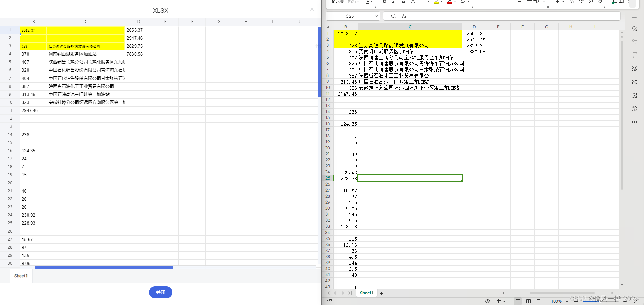Click the horizontal scrollbar right arrow in WPS
The width and height of the screenshot is (644, 305).
coord(612,293)
